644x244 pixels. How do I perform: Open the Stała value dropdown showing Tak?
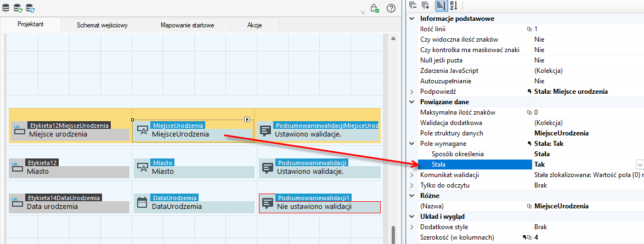pyautogui.click(x=640, y=164)
